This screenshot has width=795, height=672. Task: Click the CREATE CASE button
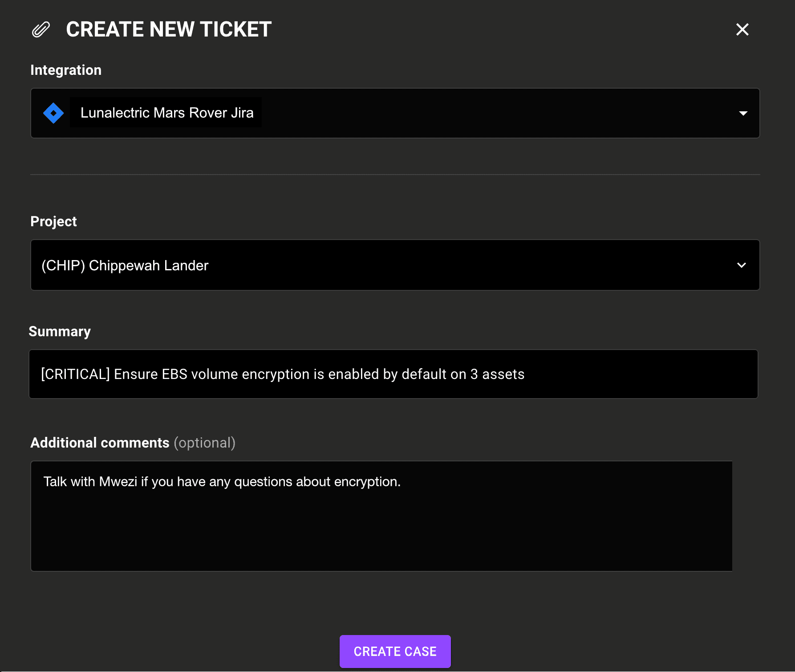395,651
